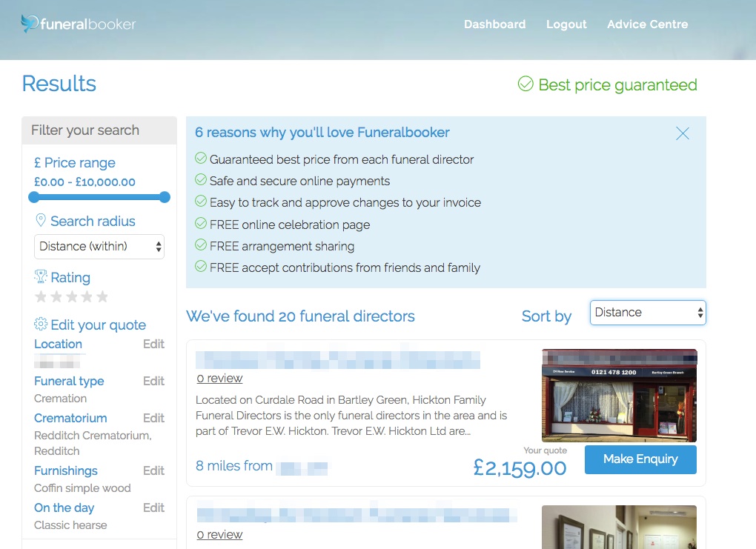This screenshot has width=756, height=549.
Task: Open the Distance (within) dropdown
Action: click(x=99, y=246)
